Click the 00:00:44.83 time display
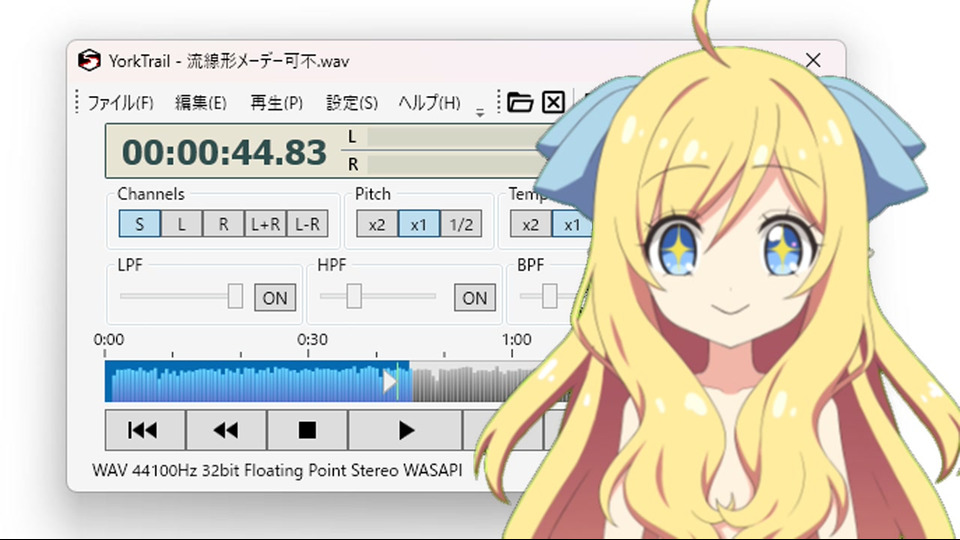The image size is (960, 540). click(224, 152)
